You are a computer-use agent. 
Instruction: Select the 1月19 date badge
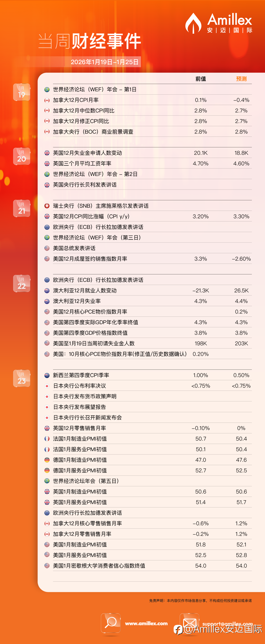tap(22, 92)
